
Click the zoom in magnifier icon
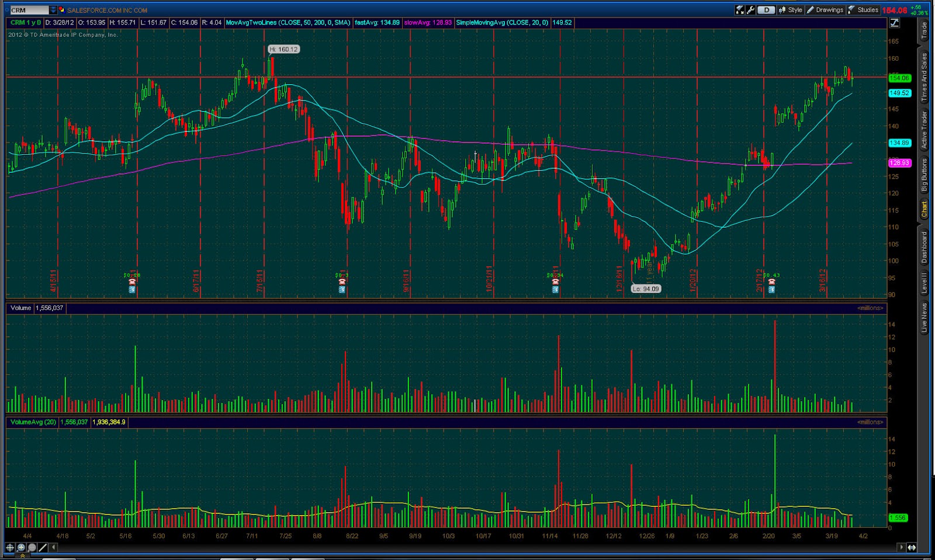[21, 547]
